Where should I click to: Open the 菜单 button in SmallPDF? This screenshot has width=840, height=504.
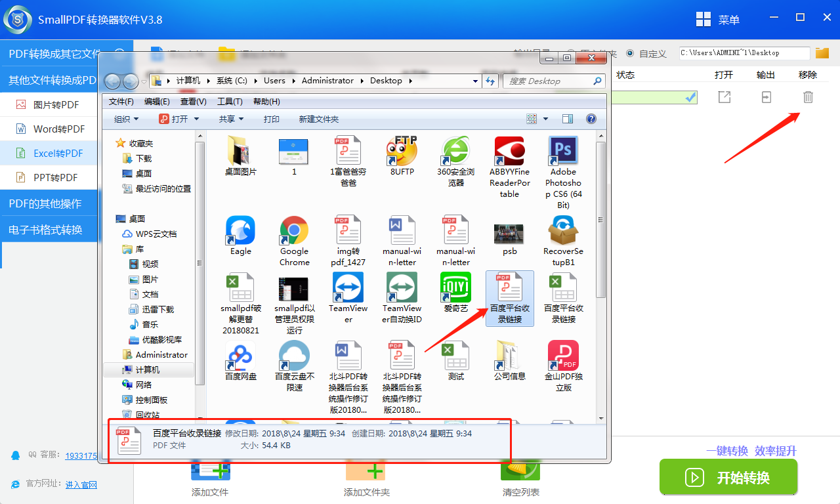tap(718, 20)
